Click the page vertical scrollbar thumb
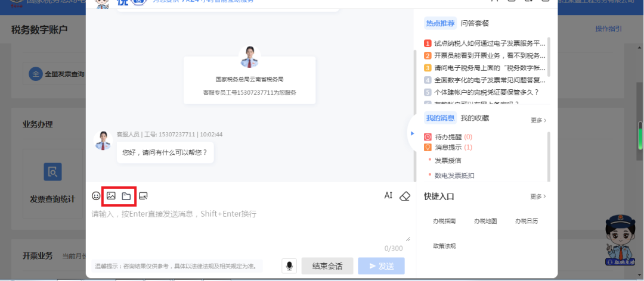Viewport: 644px width, 281px height. 640,136
